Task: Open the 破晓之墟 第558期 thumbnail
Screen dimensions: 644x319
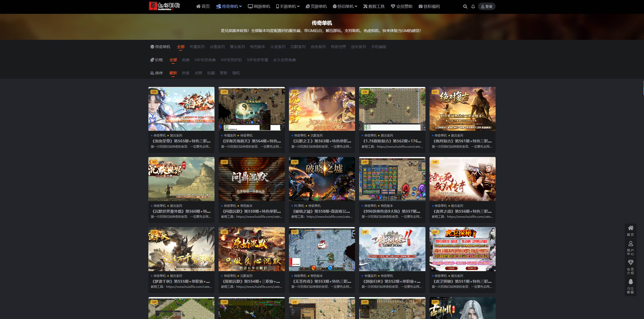Action: click(322, 179)
